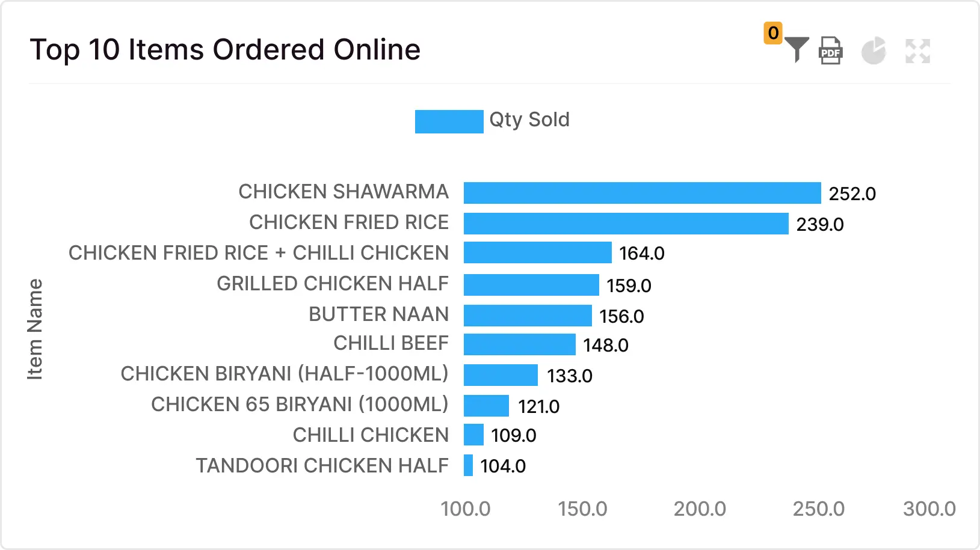Image resolution: width=980 pixels, height=550 pixels.
Task: Click the Item Name axis title
Action: (x=35, y=329)
